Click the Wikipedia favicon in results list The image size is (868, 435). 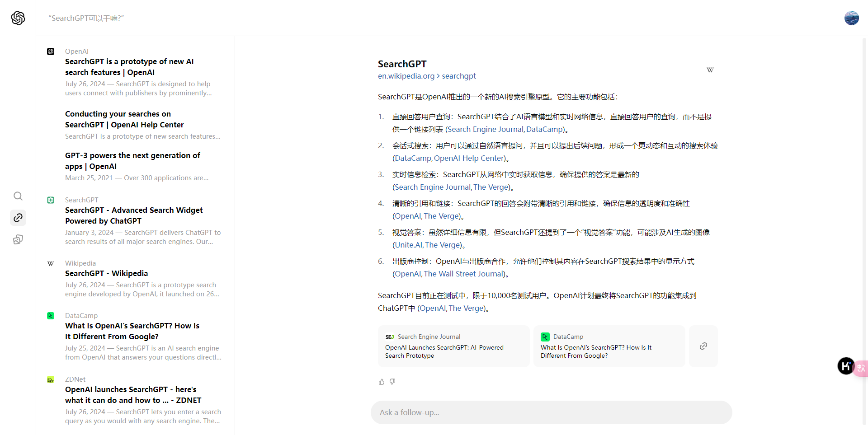pyautogui.click(x=51, y=263)
